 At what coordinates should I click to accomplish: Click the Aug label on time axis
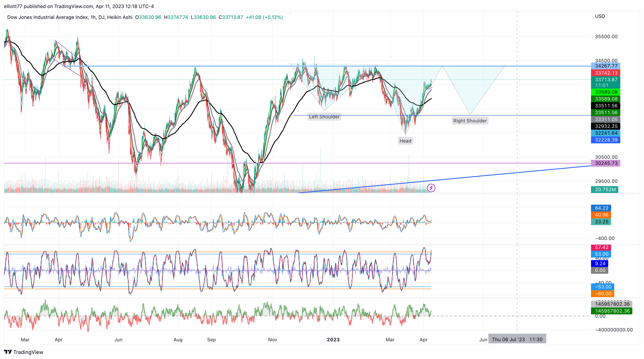click(x=178, y=340)
